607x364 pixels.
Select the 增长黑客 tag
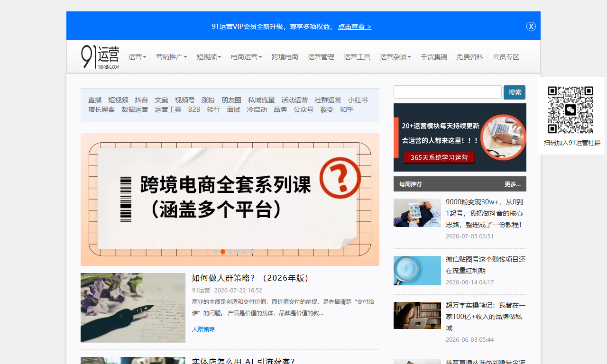click(101, 109)
